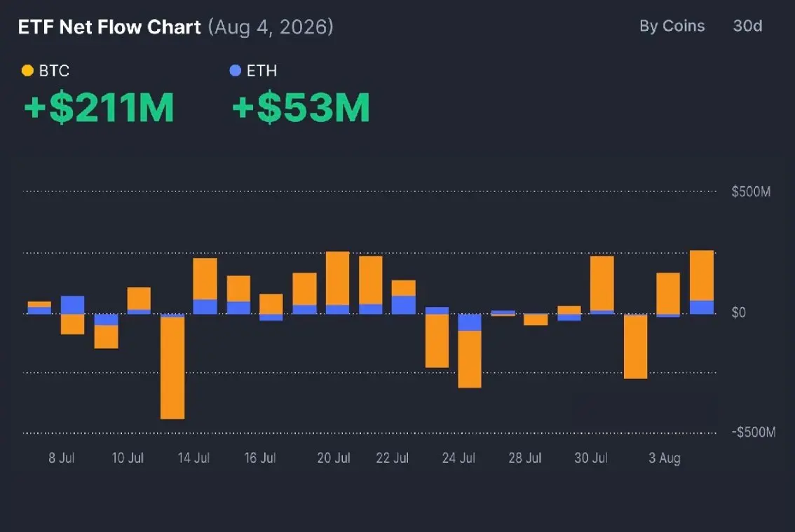Click the orange BTC legend dot
Viewport: 795px width, 532px height.
pyautogui.click(x=27, y=71)
